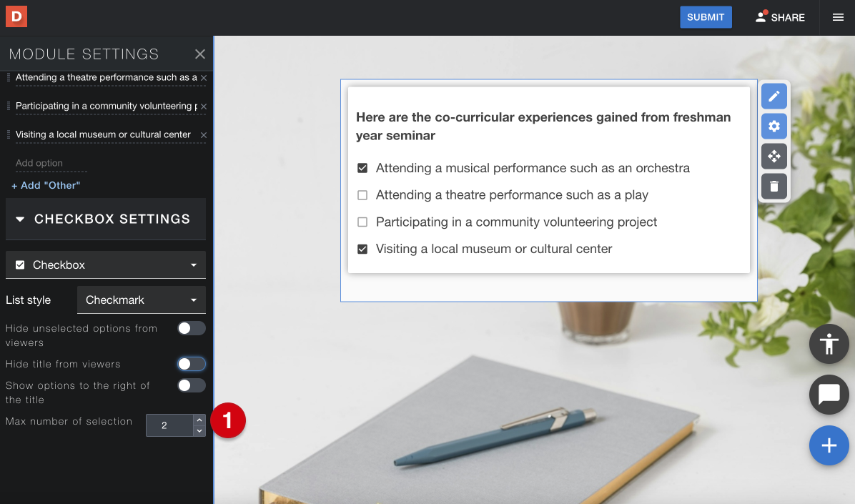Screen dimensions: 855x504
Task: Click the Attending a musical performance label
Action: (533, 168)
